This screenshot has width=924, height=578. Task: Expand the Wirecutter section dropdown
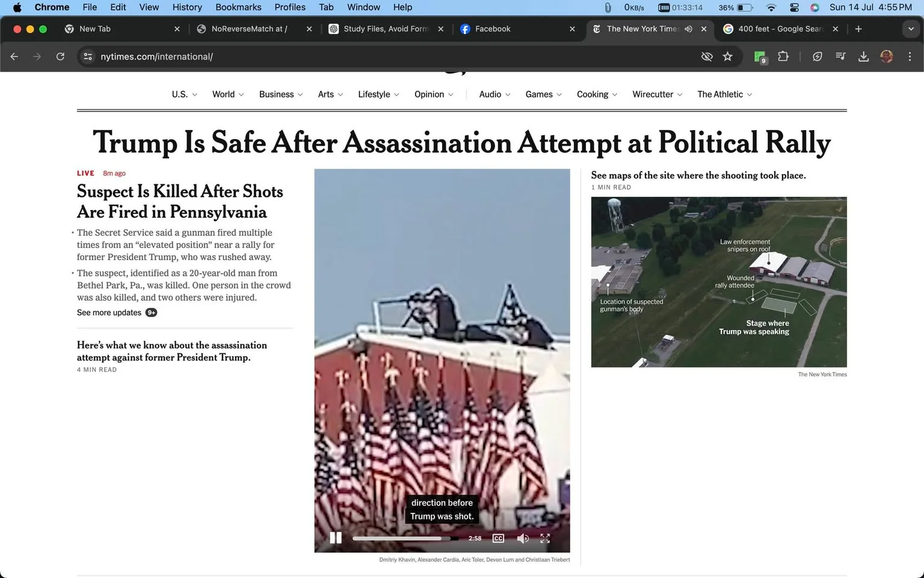657,95
